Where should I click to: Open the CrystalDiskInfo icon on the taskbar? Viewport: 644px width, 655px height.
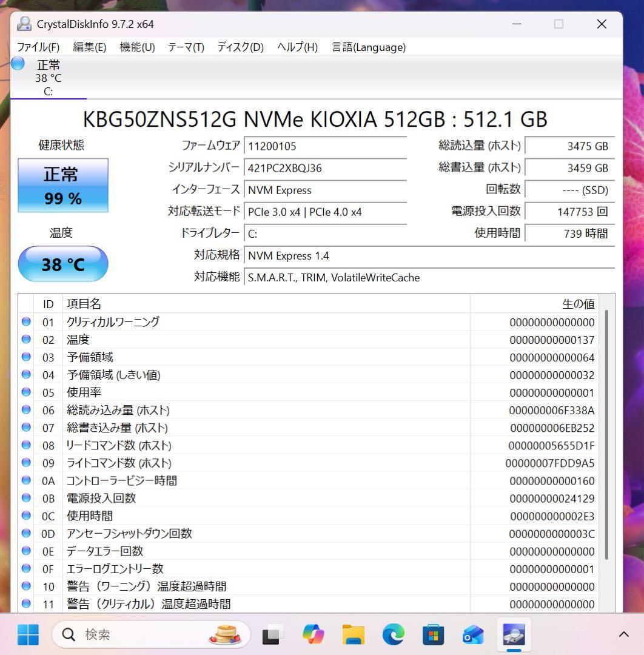(513, 634)
